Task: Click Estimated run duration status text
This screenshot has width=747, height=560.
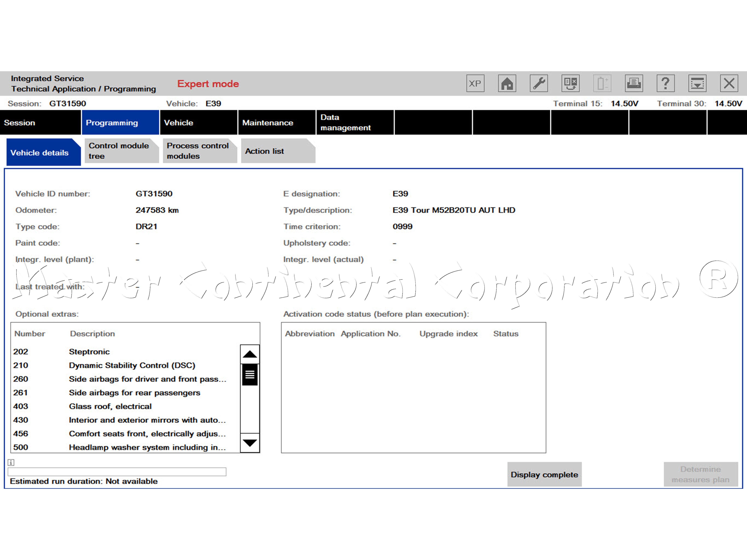Action: pos(84,481)
